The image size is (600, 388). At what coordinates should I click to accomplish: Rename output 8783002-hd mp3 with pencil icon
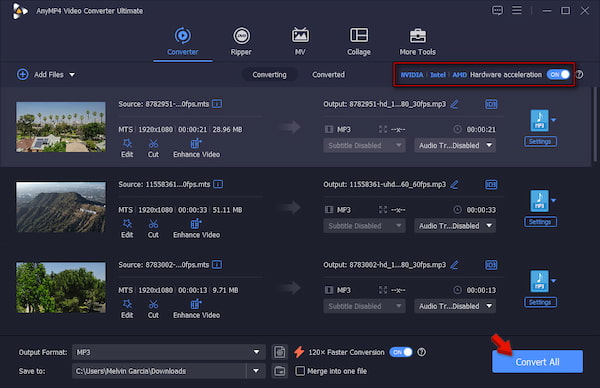454,265
